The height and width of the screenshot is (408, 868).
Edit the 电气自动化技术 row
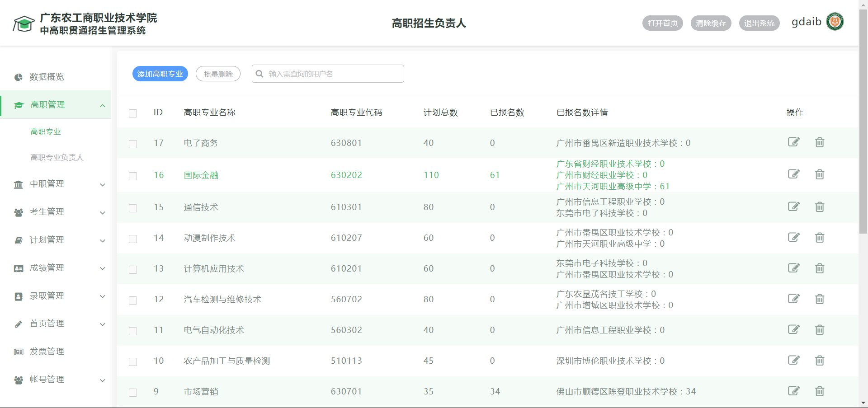[x=794, y=330]
